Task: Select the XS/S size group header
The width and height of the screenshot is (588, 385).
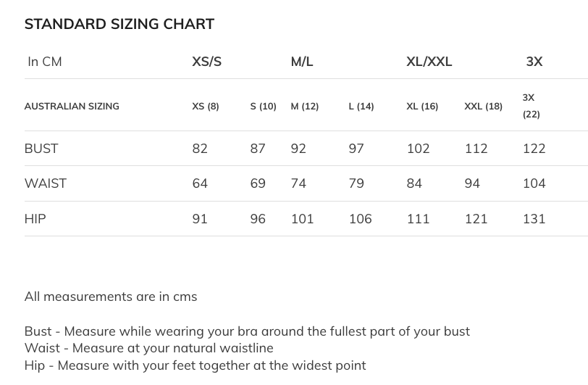Action: pyautogui.click(x=206, y=62)
